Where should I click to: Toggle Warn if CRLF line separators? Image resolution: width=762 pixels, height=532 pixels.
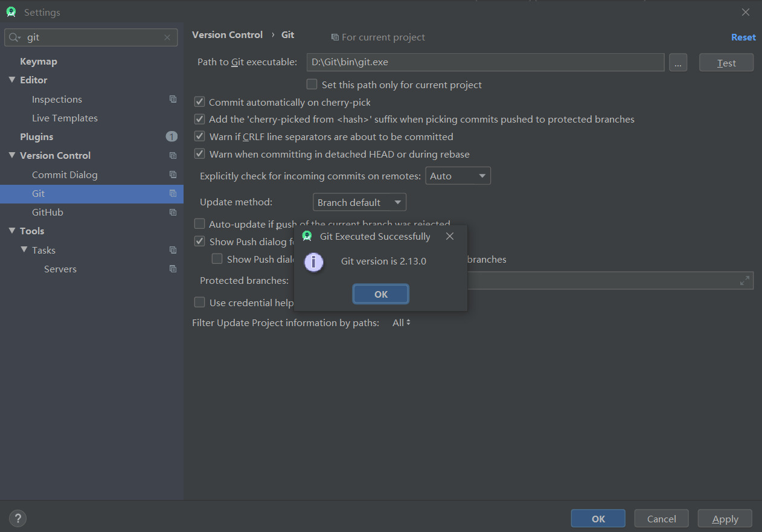(x=199, y=137)
